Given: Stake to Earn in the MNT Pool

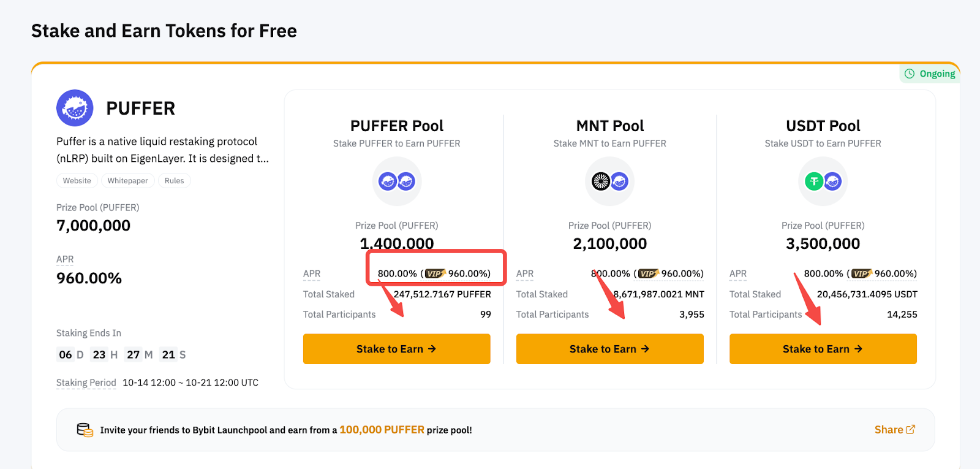Looking at the screenshot, I should coord(610,349).
